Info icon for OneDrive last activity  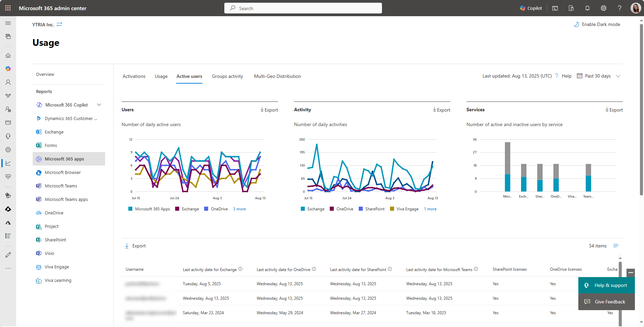(x=314, y=269)
